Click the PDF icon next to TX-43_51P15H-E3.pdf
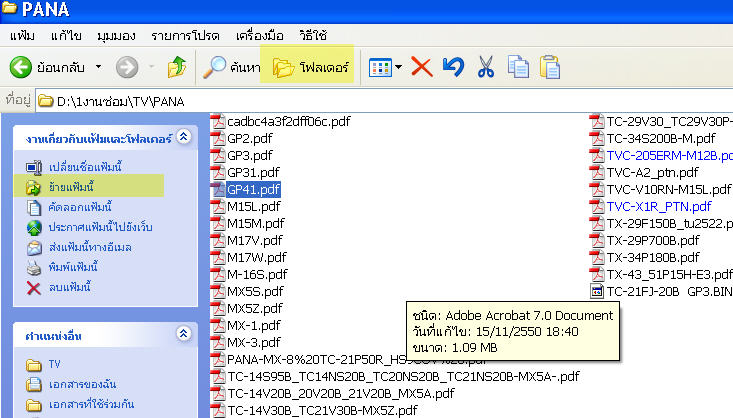 pos(596,274)
